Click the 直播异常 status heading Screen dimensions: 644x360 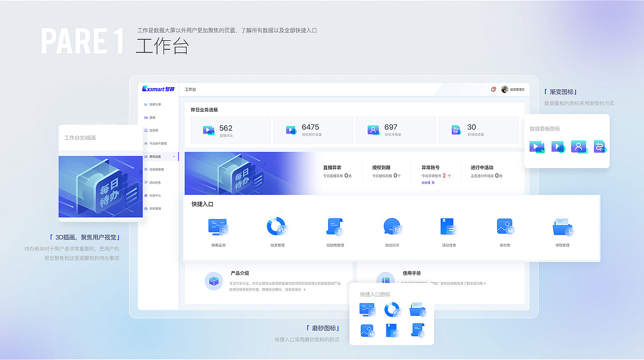[x=333, y=168]
